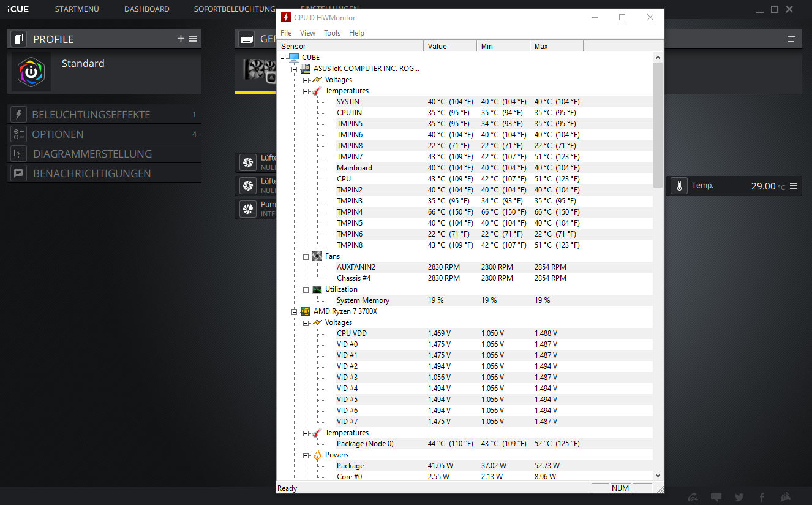812x505 pixels.
Task: Open the chat bubble icon in iCUE footer
Action: (716, 497)
